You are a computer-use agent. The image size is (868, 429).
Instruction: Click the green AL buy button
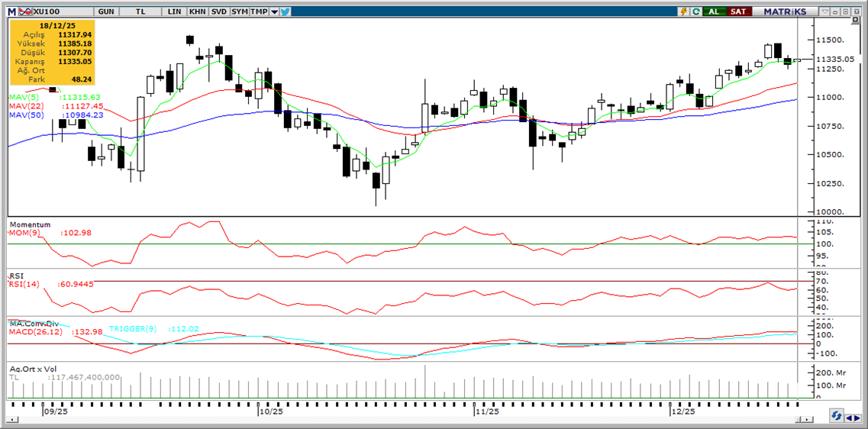[714, 11]
